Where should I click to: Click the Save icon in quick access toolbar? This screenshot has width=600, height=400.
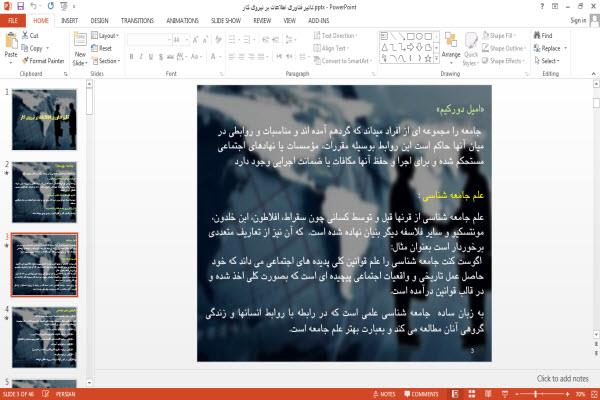pos(20,6)
